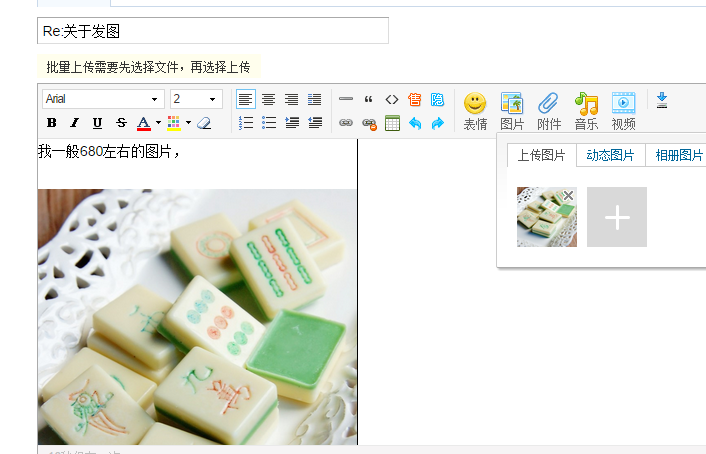The image size is (706, 454).
Task: Apply the red font color
Action: 144,123
